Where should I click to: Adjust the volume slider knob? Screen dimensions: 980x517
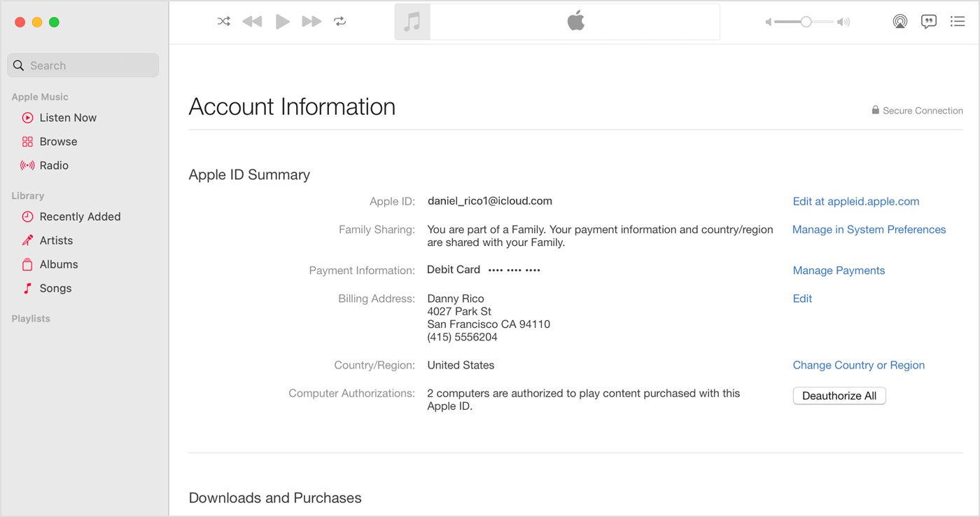pyautogui.click(x=806, y=22)
